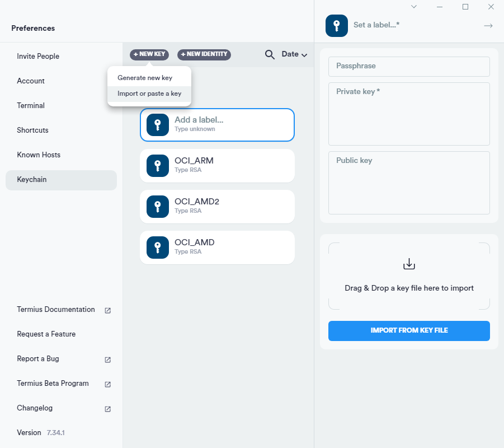Click the download icon in drop zone
Viewport: 504px width, 448px height.
point(409,264)
